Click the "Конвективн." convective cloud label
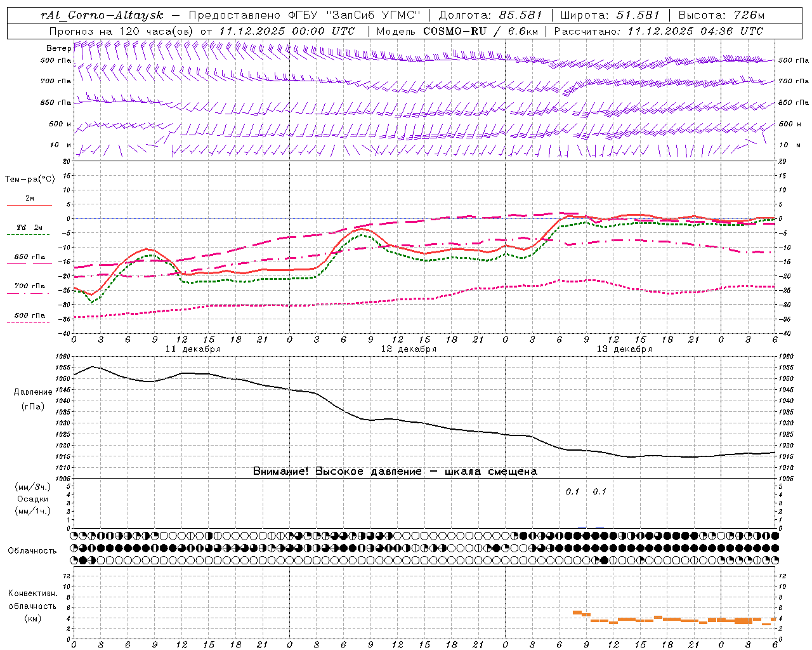Viewport: 812px width, 650px height. [33, 594]
